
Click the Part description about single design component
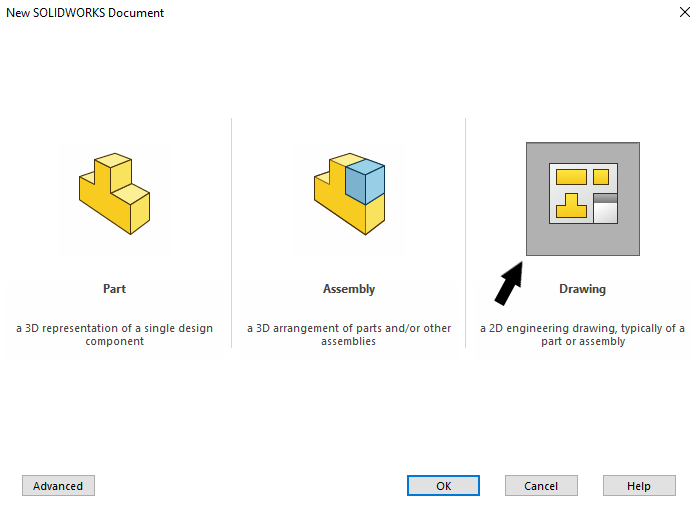click(114, 334)
